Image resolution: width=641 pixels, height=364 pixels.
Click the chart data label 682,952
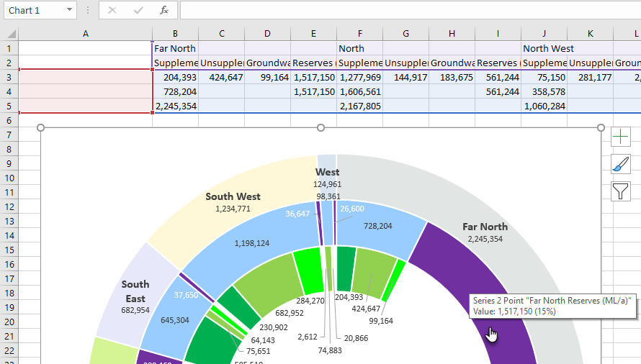tap(290, 314)
